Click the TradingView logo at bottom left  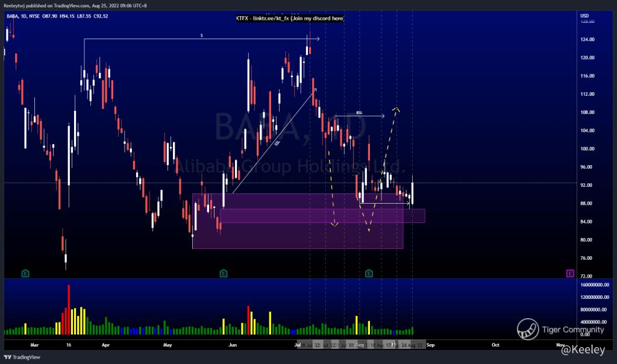pyautogui.click(x=22, y=357)
